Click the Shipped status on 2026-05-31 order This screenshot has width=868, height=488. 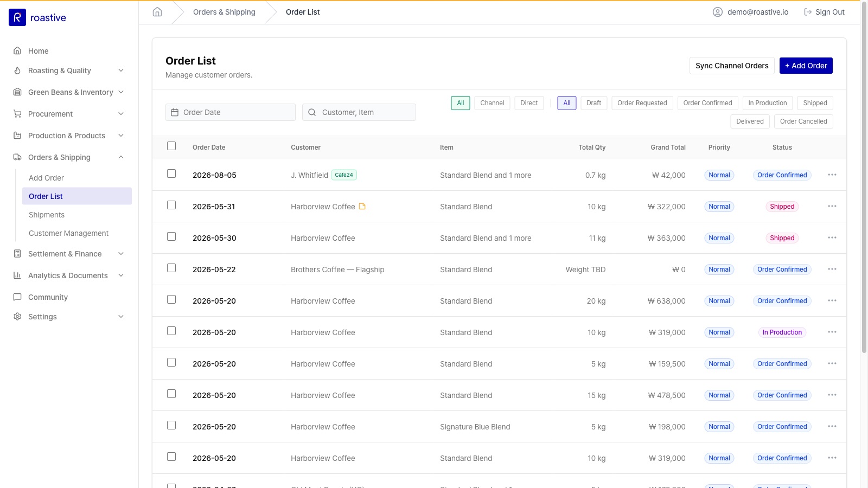click(782, 207)
